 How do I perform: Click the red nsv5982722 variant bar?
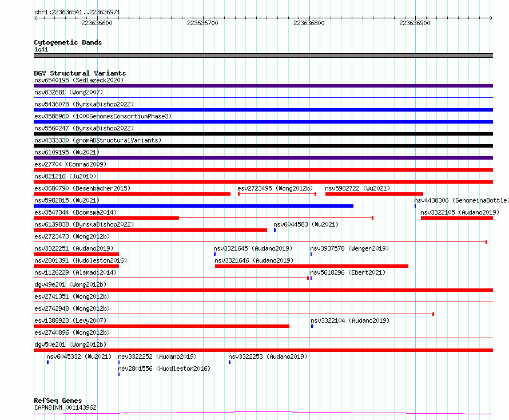point(374,194)
